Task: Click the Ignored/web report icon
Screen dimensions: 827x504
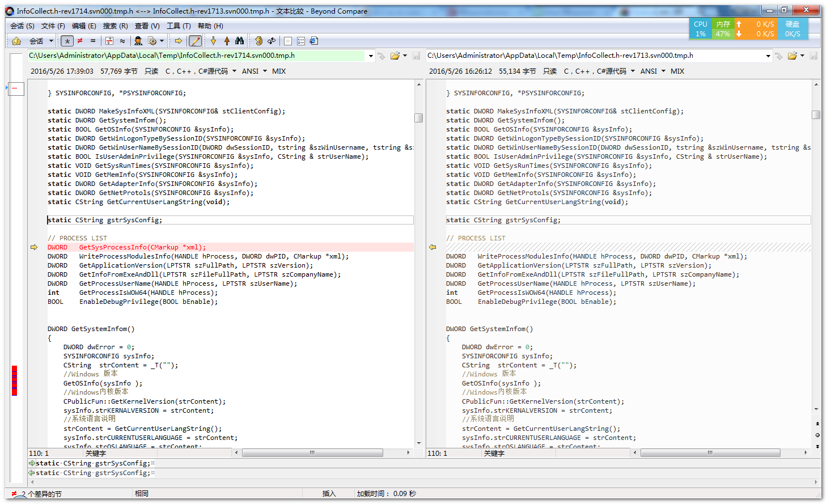Action: coord(314,41)
